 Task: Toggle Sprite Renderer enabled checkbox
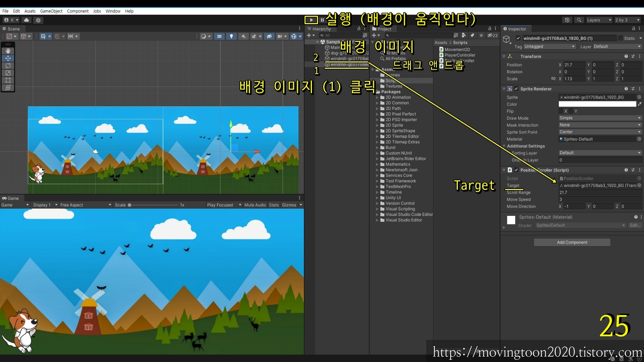[x=516, y=89]
